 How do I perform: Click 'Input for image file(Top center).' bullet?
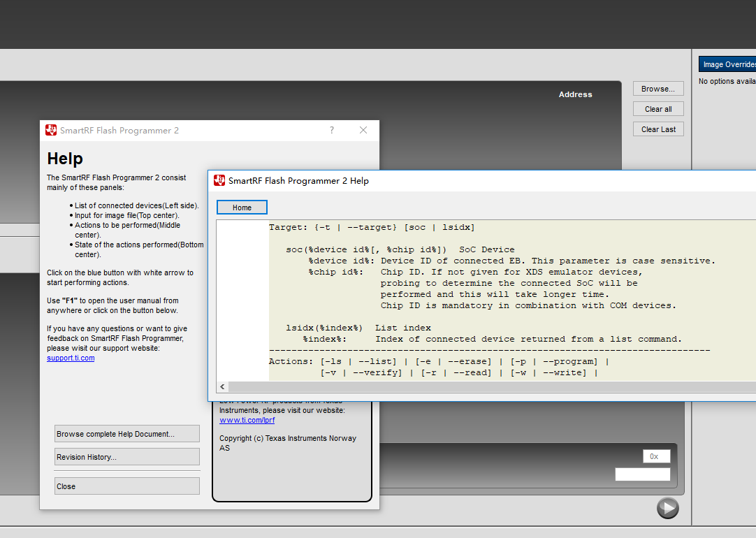pyautogui.click(x=126, y=215)
